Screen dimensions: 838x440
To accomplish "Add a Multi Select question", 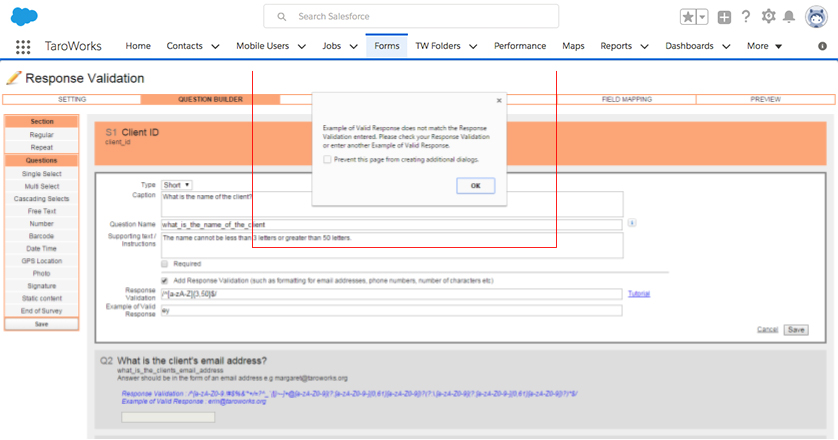I will [42, 186].
